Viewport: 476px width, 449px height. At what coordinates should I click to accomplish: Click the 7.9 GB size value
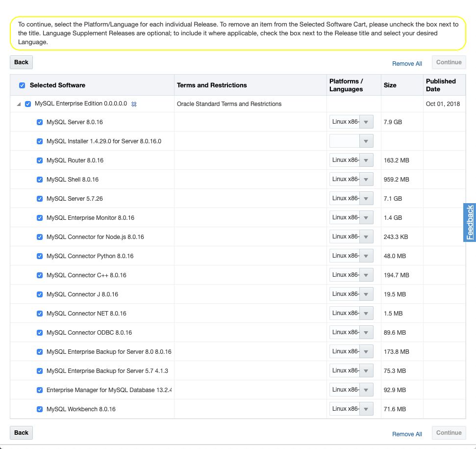[393, 122]
